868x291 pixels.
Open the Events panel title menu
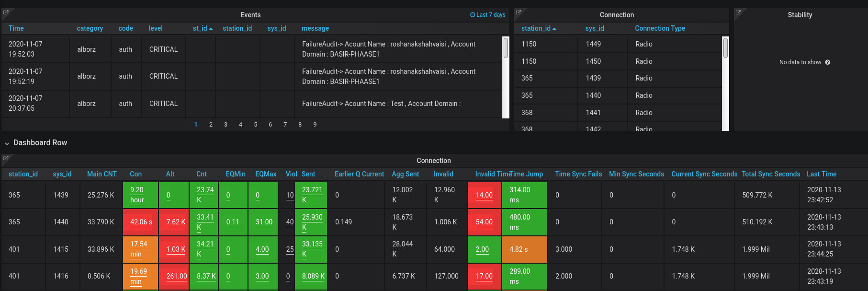pos(250,15)
